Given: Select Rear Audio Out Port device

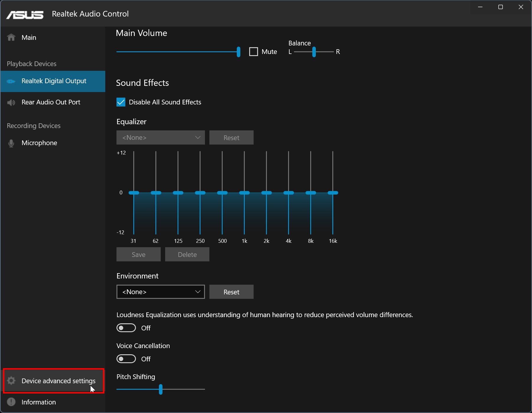Looking at the screenshot, I should pyautogui.click(x=53, y=102).
